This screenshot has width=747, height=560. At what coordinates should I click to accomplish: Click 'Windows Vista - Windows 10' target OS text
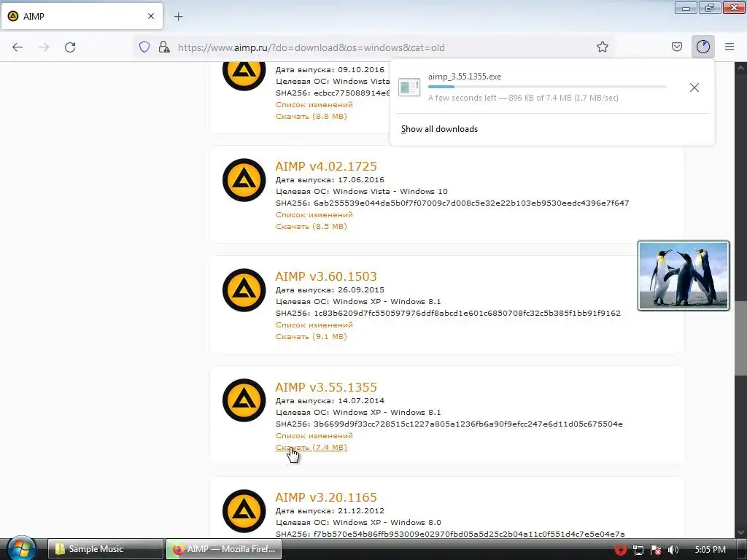390,192
